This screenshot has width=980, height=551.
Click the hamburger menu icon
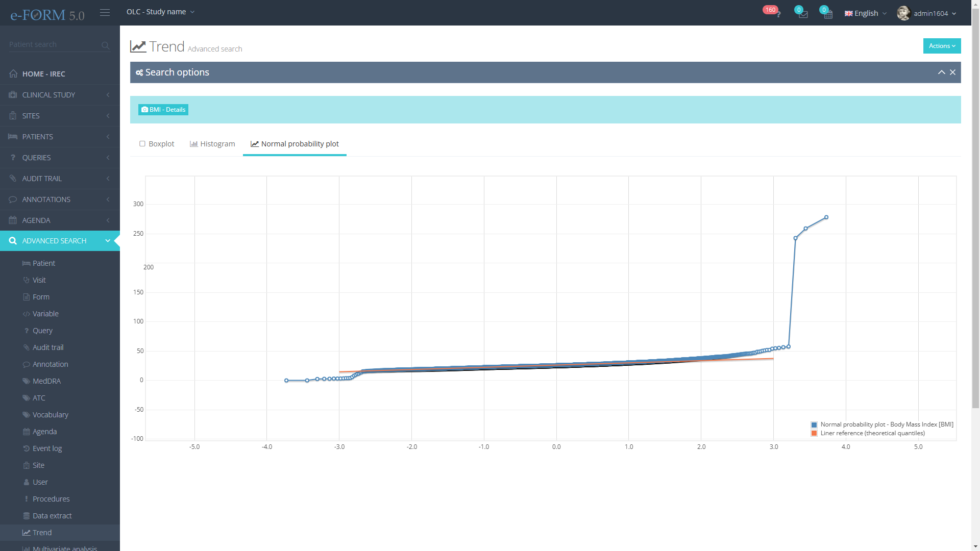[x=105, y=12]
